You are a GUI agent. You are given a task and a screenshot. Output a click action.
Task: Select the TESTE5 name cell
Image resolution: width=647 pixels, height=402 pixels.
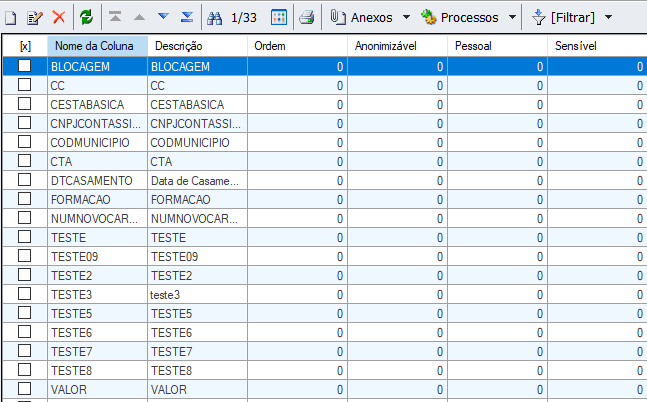[x=97, y=313]
